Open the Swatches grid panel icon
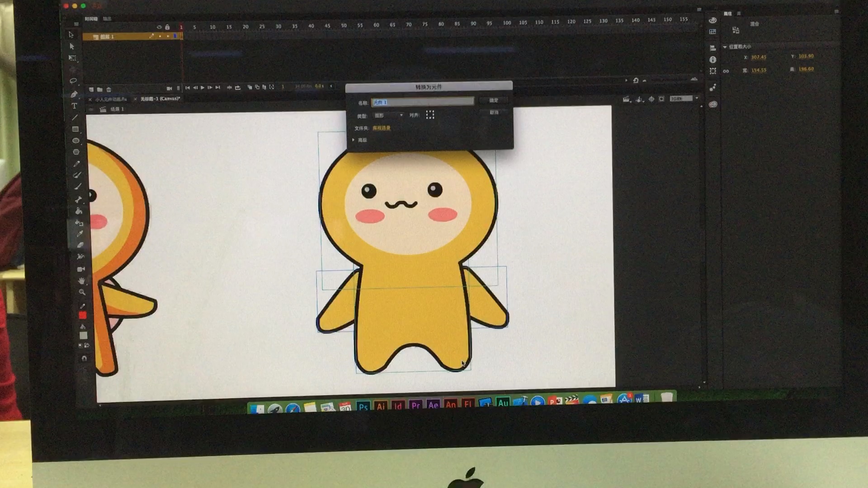Image resolution: width=868 pixels, height=488 pixels. pyautogui.click(x=713, y=32)
